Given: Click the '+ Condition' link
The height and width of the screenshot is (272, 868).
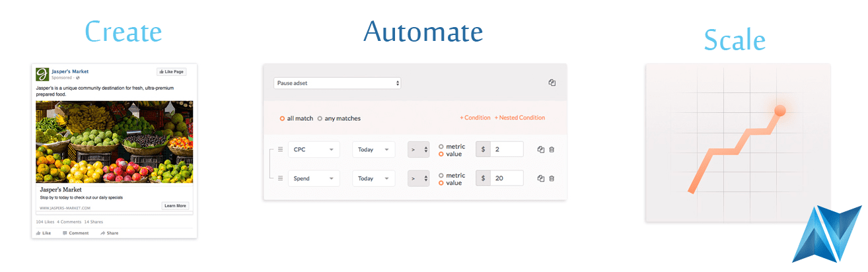Looking at the screenshot, I should pos(475,118).
